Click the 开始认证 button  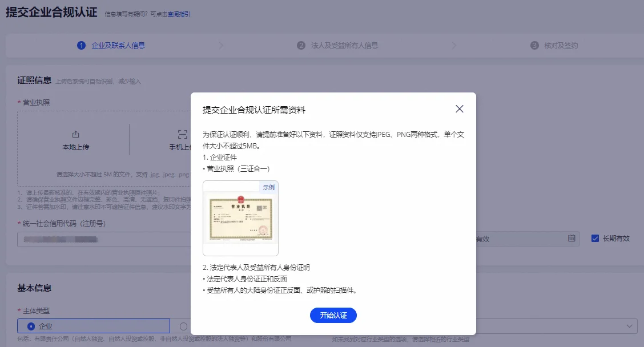coord(333,315)
